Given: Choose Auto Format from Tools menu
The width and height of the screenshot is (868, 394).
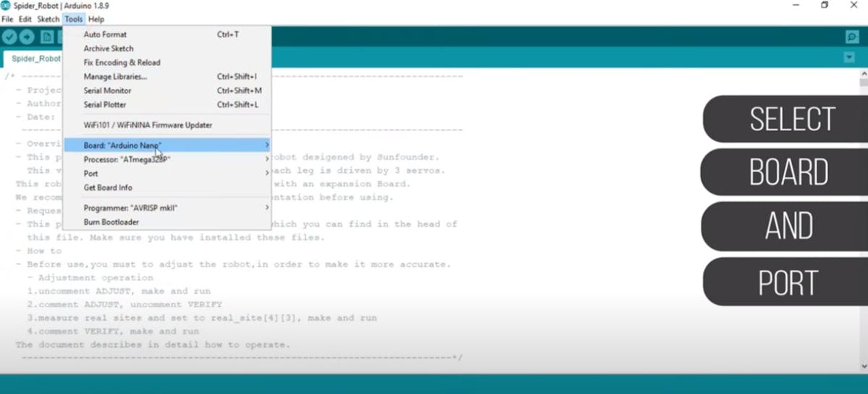Looking at the screenshot, I should [167, 34].
